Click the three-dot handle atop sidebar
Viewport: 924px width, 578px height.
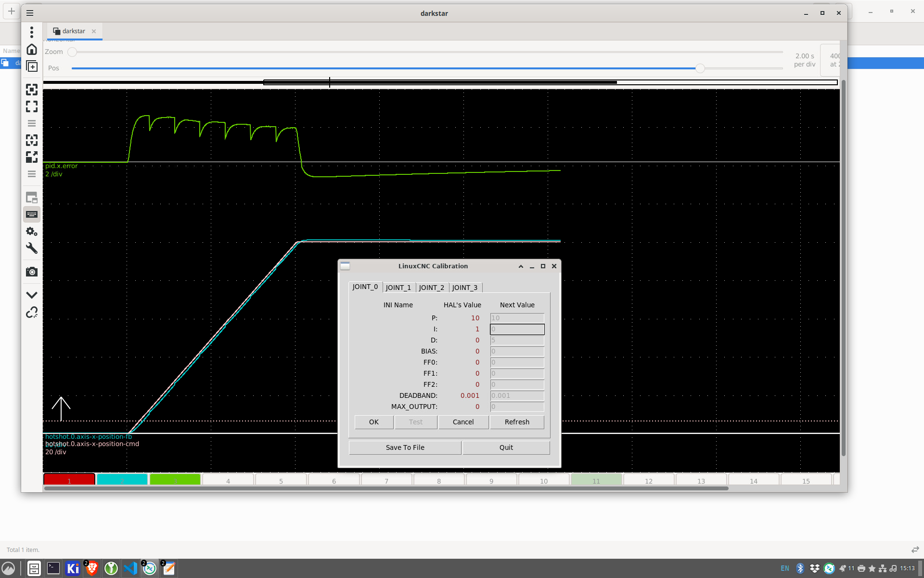(x=32, y=32)
